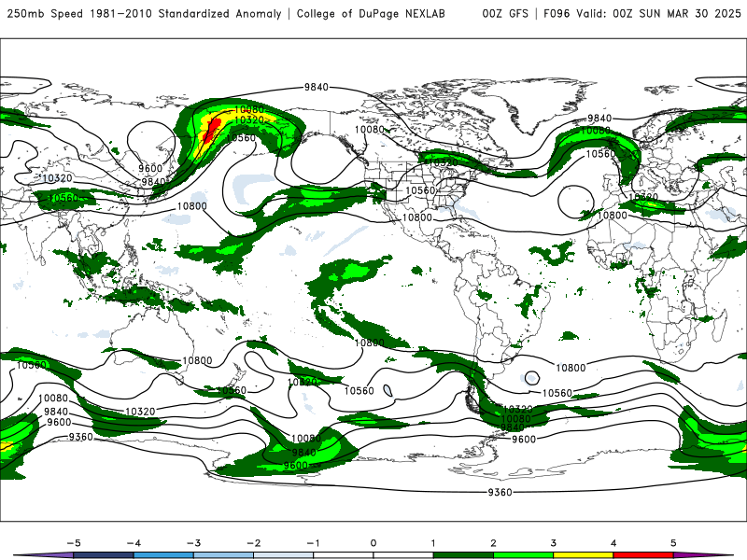Screen dimensions: 747x560
Task: Click the "−3" colorbar tick label
Action: coord(193,543)
